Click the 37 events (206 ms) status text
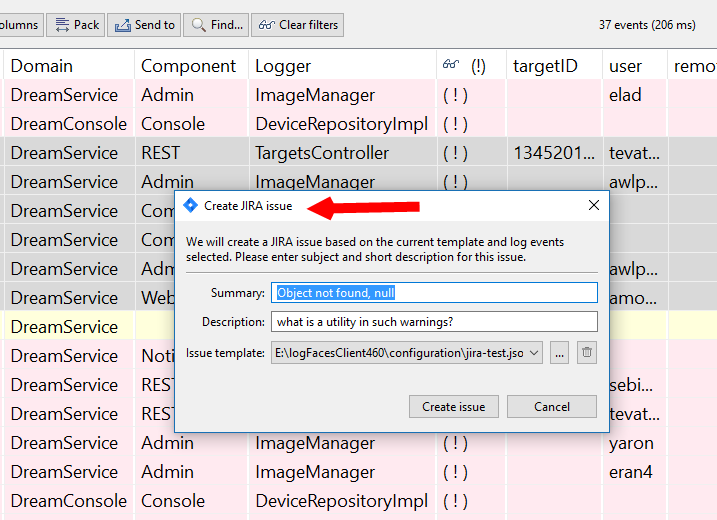 647,25
